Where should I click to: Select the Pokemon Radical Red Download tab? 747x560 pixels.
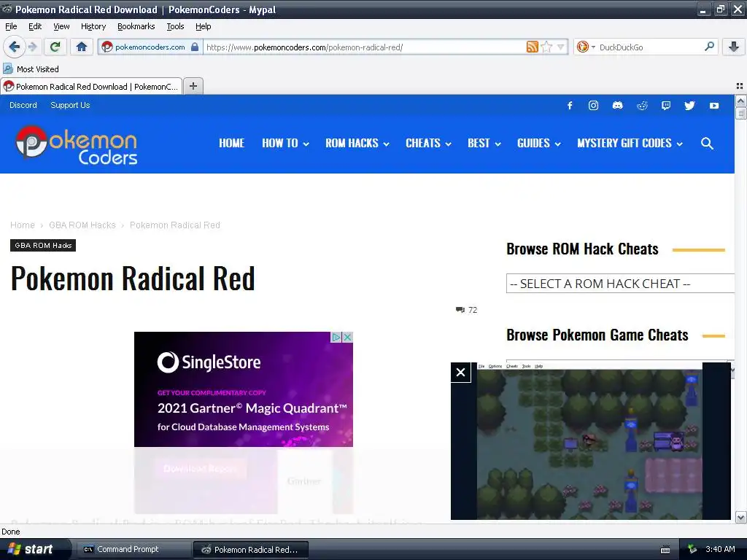91,86
